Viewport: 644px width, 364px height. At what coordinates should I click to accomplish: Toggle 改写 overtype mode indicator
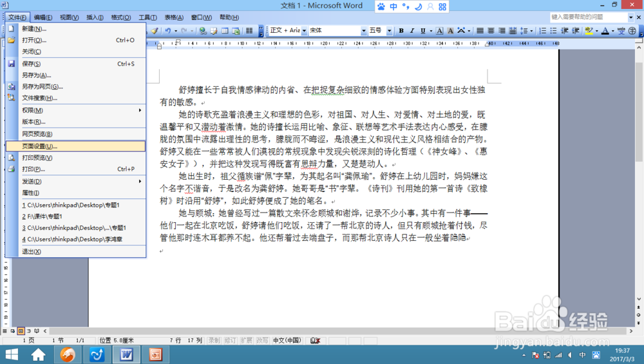click(262, 341)
